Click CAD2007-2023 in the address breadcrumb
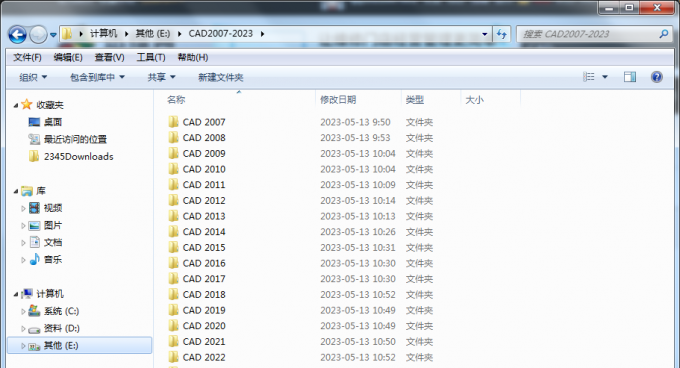Screen dimensions: 680x368 click(x=220, y=34)
